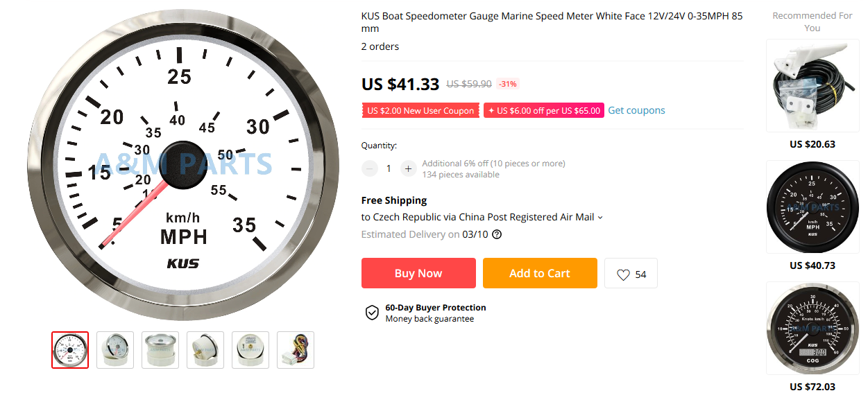868x402 pixels.
Task: Click the $6.00 off per $65.00 coupon
Action: coord(543,110)
